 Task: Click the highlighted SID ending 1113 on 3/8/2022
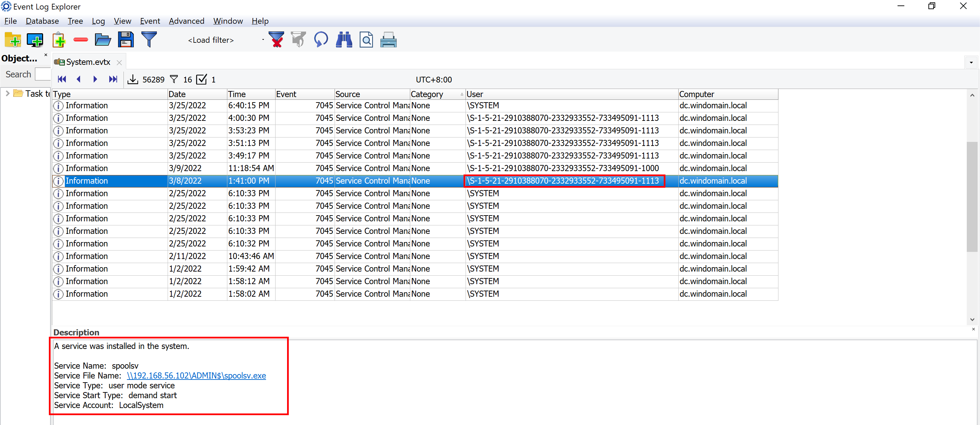click(563, 181)
